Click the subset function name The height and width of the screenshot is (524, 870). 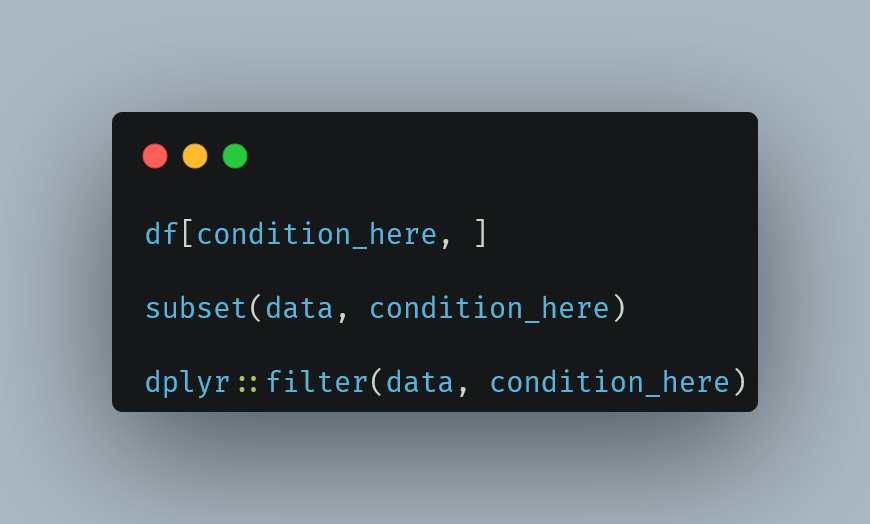196,308
